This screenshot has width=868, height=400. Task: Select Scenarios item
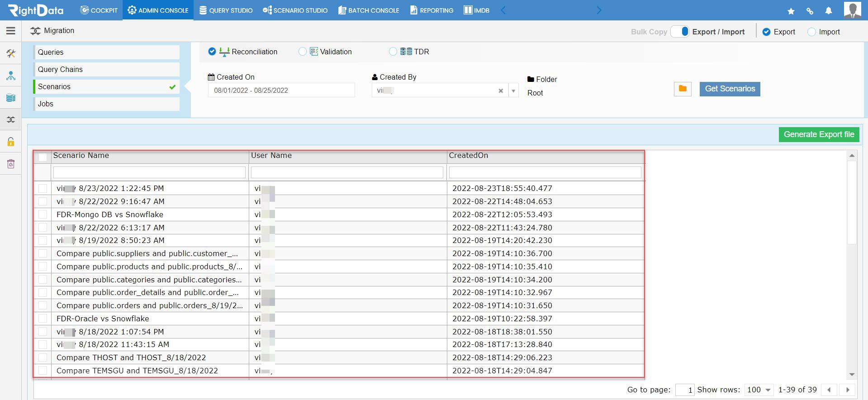[x=107, y=86]
